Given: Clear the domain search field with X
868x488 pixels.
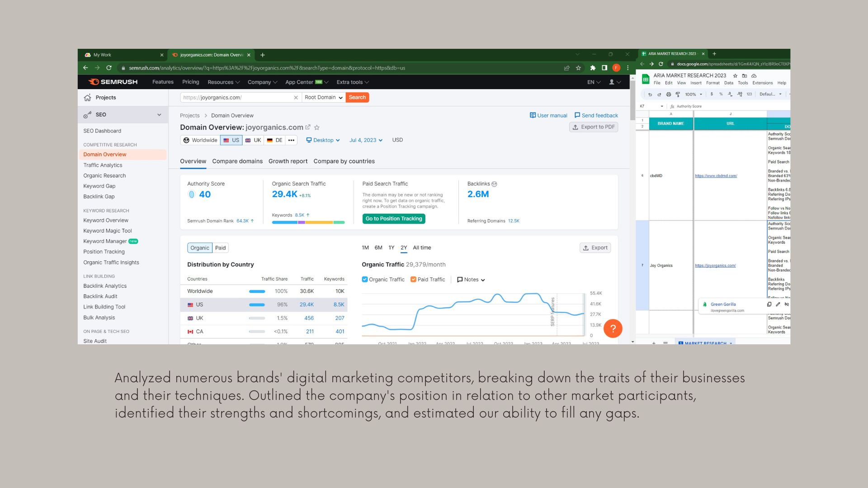Looking at the screenshot, I should 296,98.
